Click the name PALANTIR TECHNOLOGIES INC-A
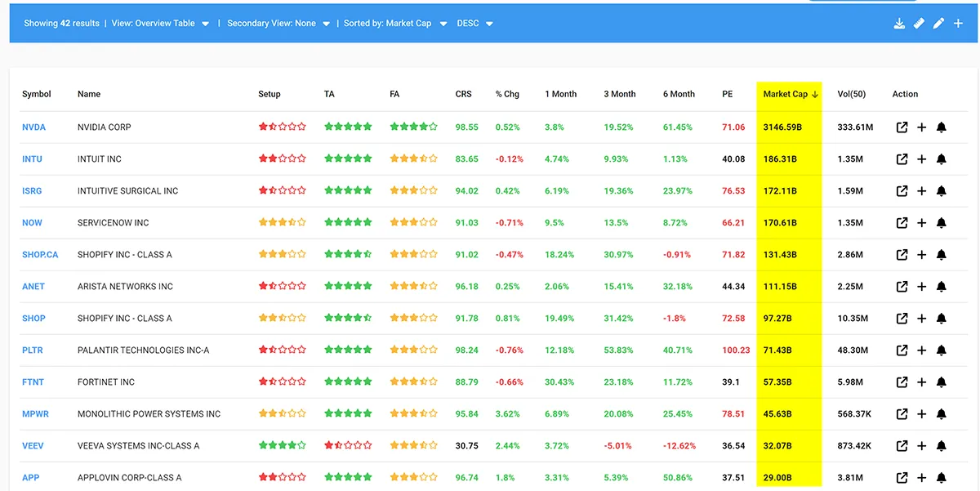The width and height of the screenshot is (980, 491). 143,350
